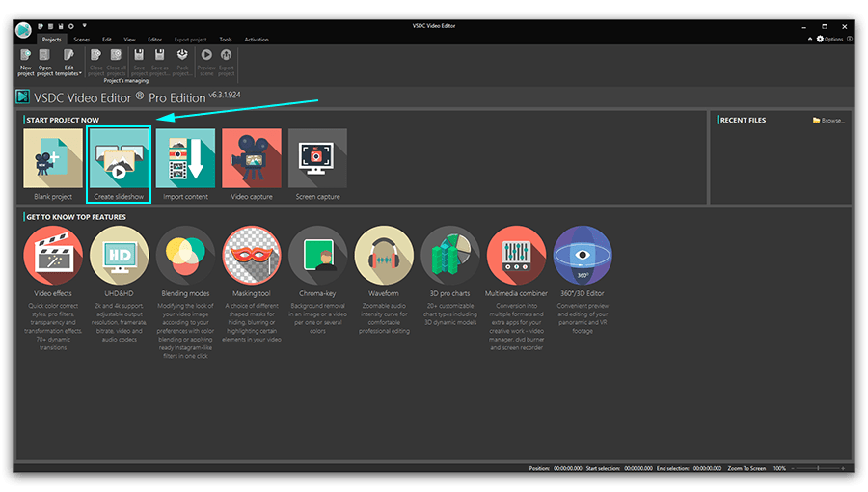Click the VSDC round application logo button
This screenshot has width=868, height=492.
[x=24, y=30]
